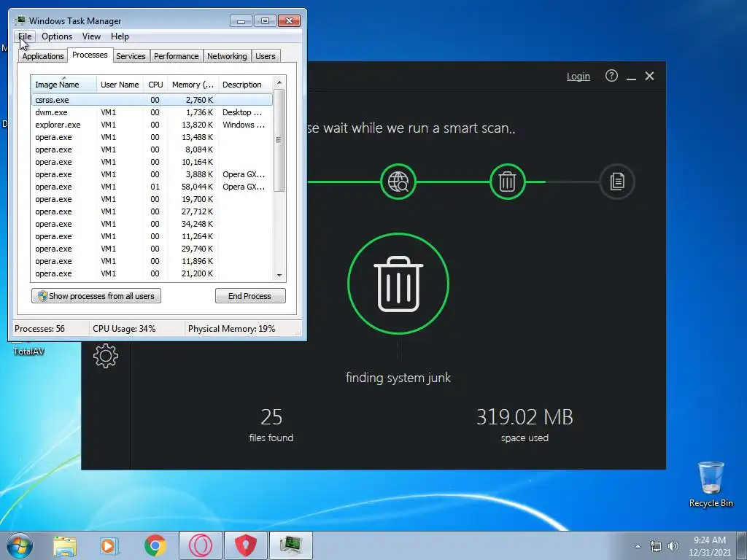
Task: Click the process list scroll up arrow
Action: point(279,82)
